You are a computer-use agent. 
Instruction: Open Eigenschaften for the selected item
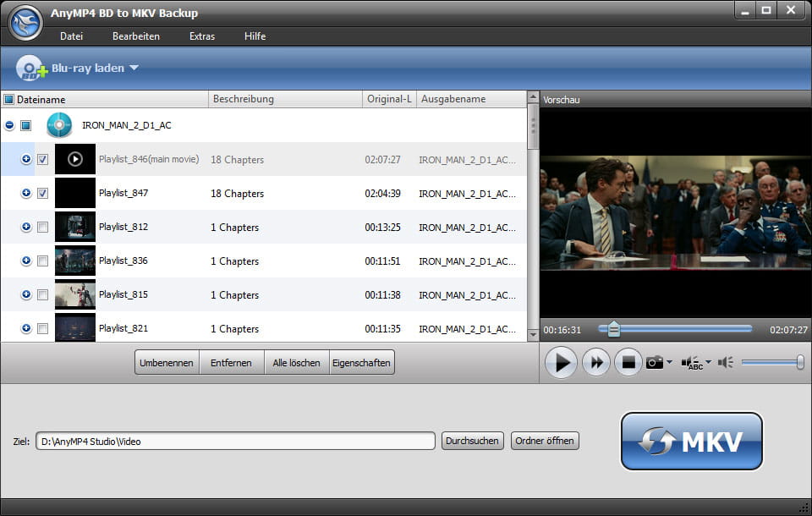[x=361, y=362]
